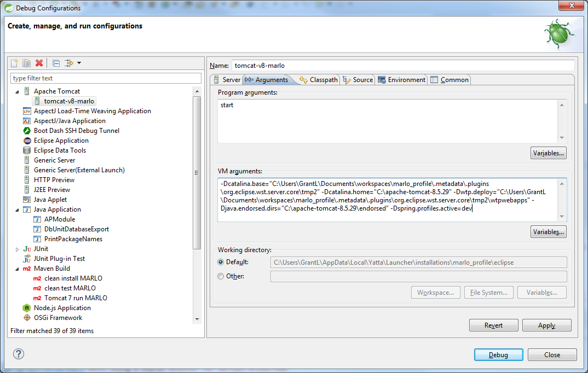
Task: Click the JUnit category icon
Action: [x=27, y=249]
